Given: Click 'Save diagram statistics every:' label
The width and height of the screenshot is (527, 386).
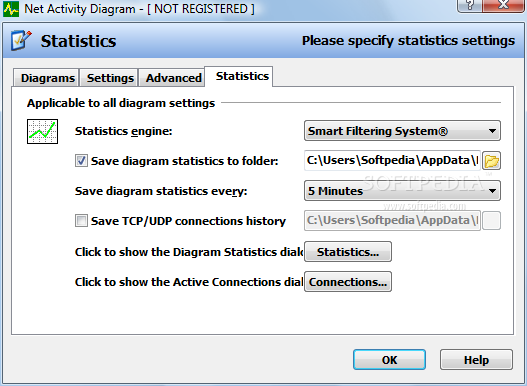Looking at the screenshot, I should pos(161,191).
